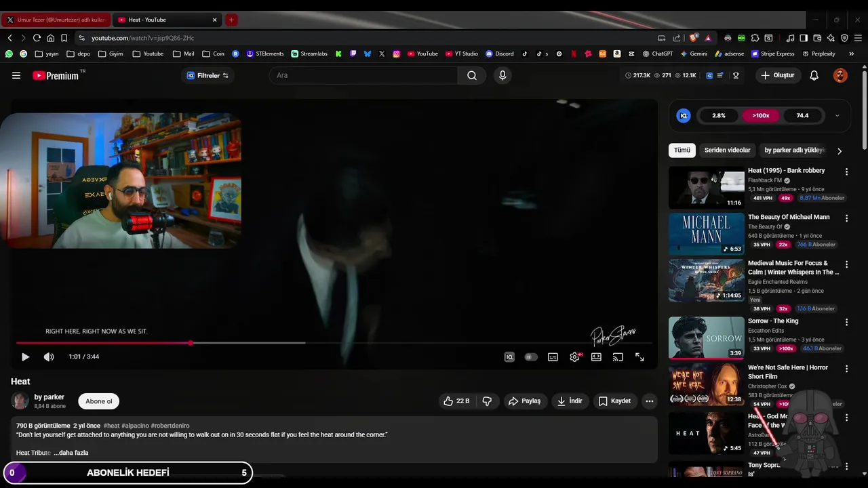Open YouTube notifications bell

(814, 75)
